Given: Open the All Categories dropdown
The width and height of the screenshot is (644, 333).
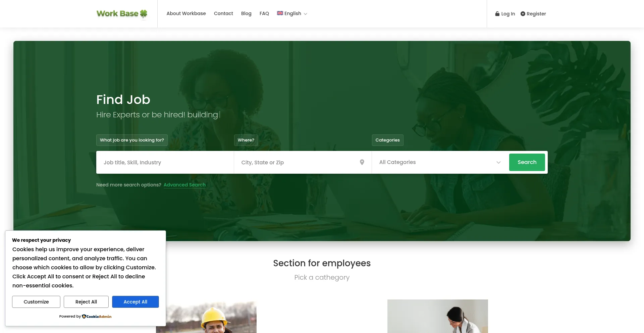Looking at the screenshot, I should click(x=440, y=162).
